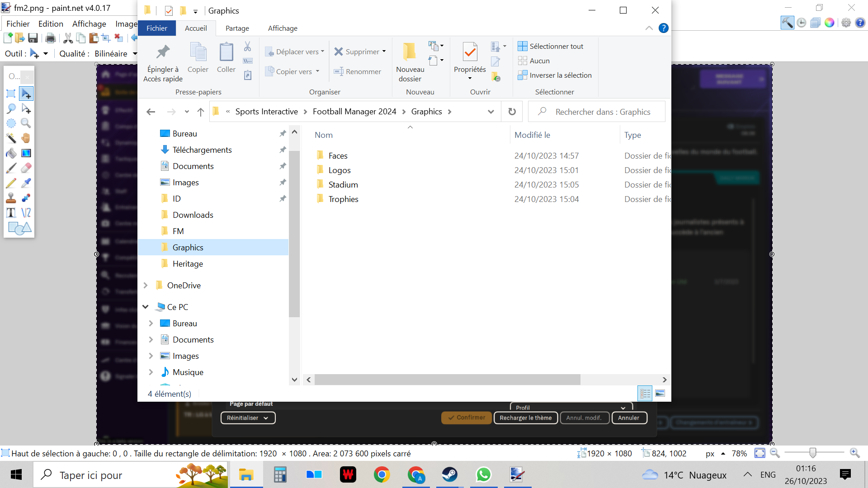Click the Épingler à Accès rapide pin icon

coord(163,52)
